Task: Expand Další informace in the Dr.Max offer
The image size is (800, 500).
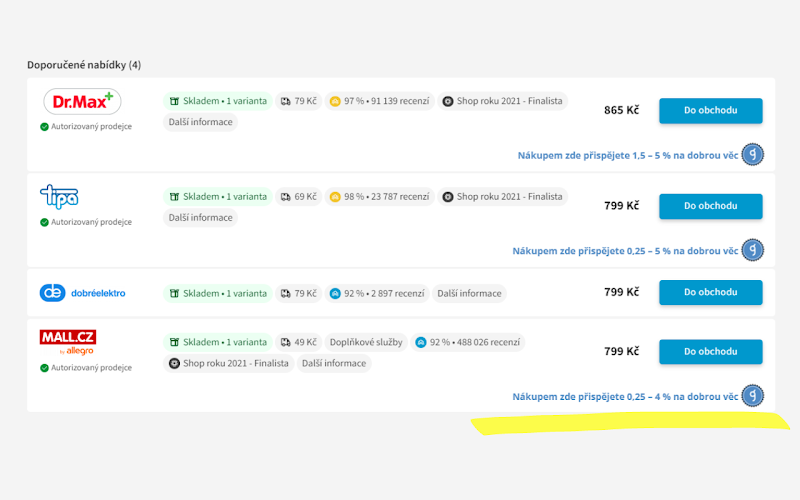Action: [201, 122]
